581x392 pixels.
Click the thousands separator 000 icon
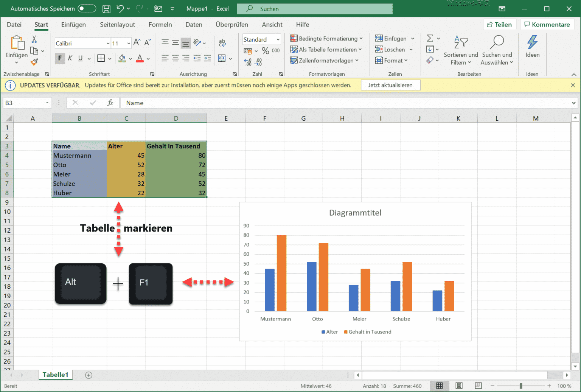coord(276,50)
